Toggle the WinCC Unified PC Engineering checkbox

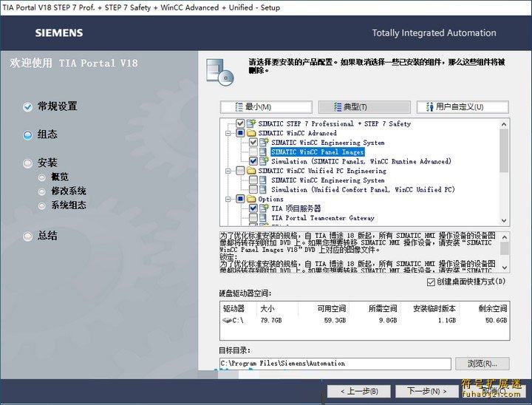pyautogui.click(x=240, y=171)
